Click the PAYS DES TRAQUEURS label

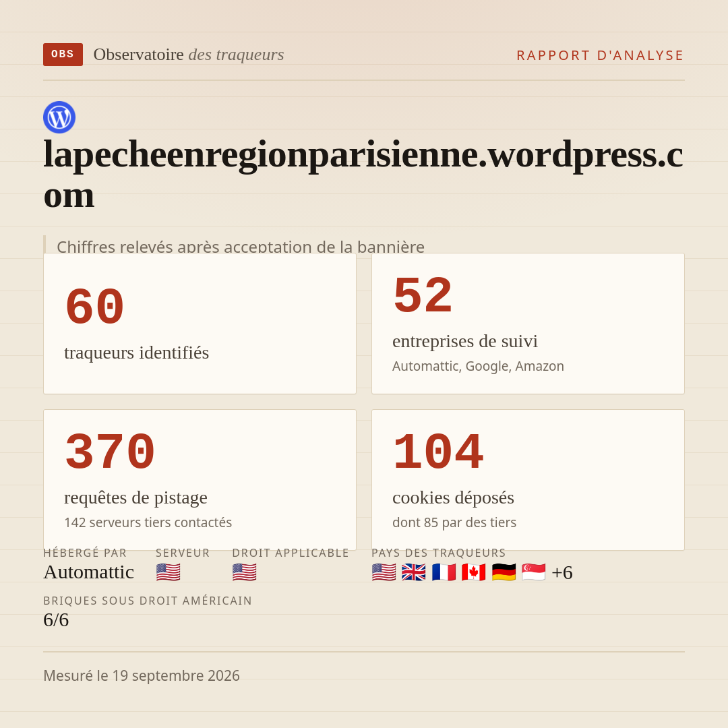(x=439, y=553)
